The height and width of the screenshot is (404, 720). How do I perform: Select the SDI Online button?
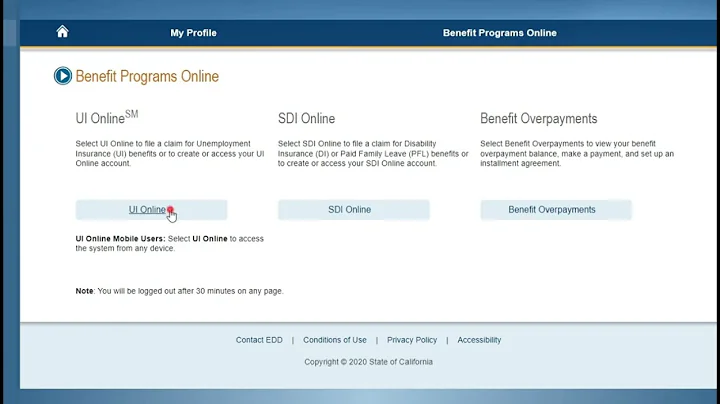354,210
